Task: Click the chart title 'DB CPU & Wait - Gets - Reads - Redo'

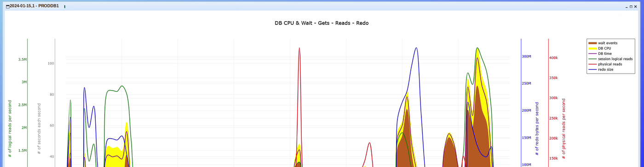Action: (322, 23)
